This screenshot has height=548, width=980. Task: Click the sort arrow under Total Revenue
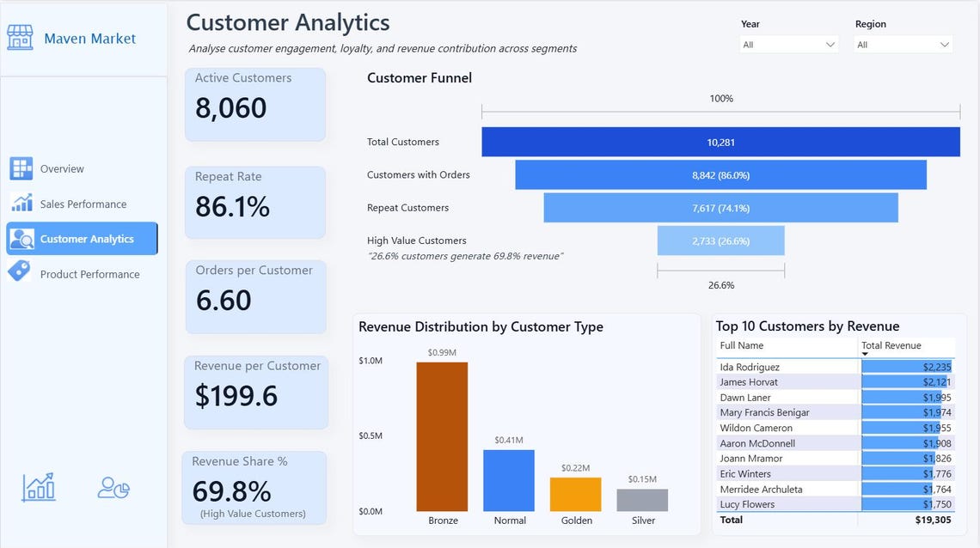[x=865, y=354]
